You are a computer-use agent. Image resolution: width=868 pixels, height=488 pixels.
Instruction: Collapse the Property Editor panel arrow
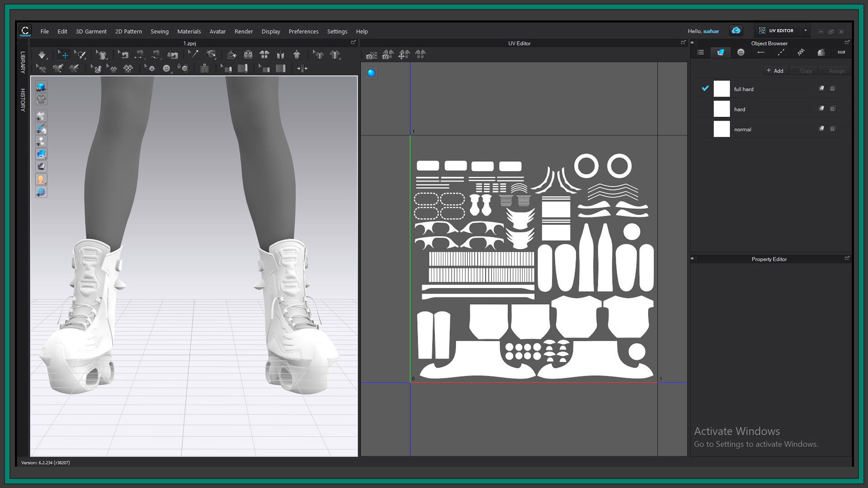pyautogui.click(x=692, y=258)
